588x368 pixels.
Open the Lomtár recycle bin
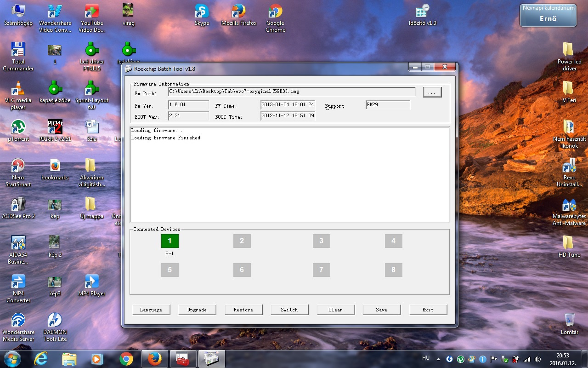click(x=570, y=324)
